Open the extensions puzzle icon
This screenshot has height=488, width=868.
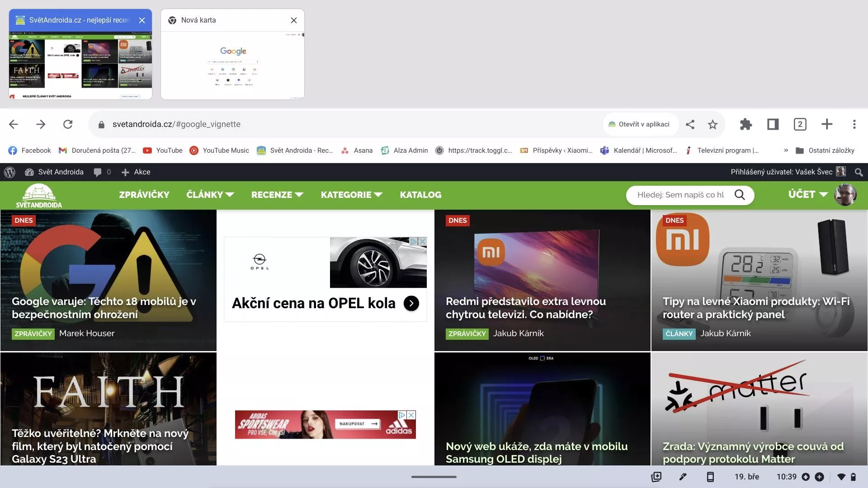click(x=745, y=124)
